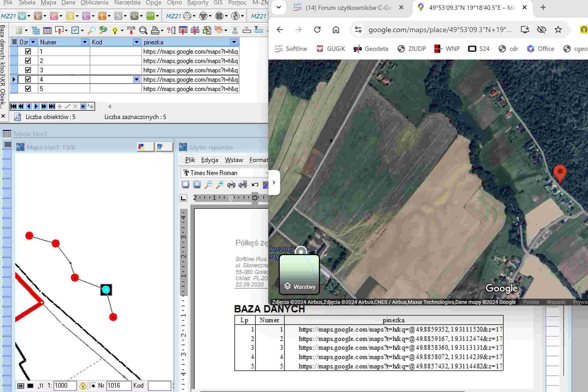Click the GML export icon
Viewport: 588px width, 392px height.
pyautogui.click(x=218, y=30)
